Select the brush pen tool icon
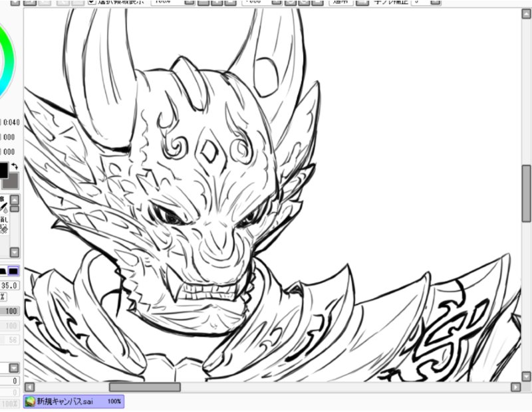 [x=4, y=207]
